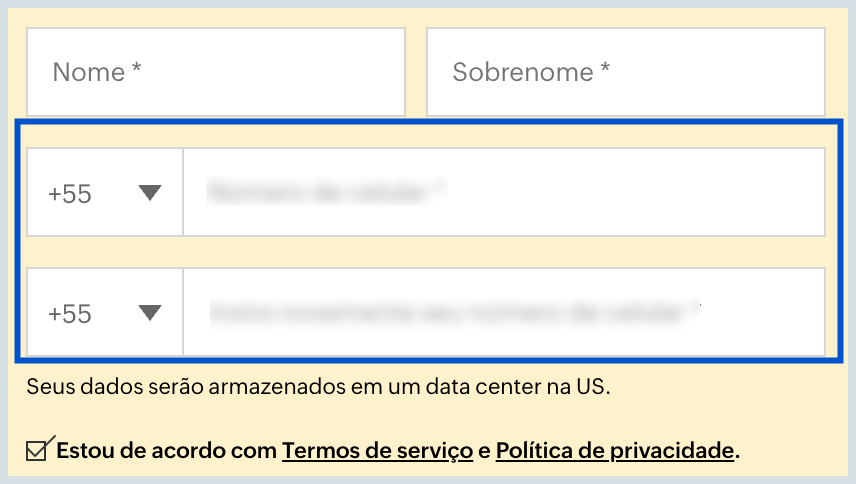Toggle the terms agreement checkbox
This screenshot has width=856, height=484.
tap(38, 450)
